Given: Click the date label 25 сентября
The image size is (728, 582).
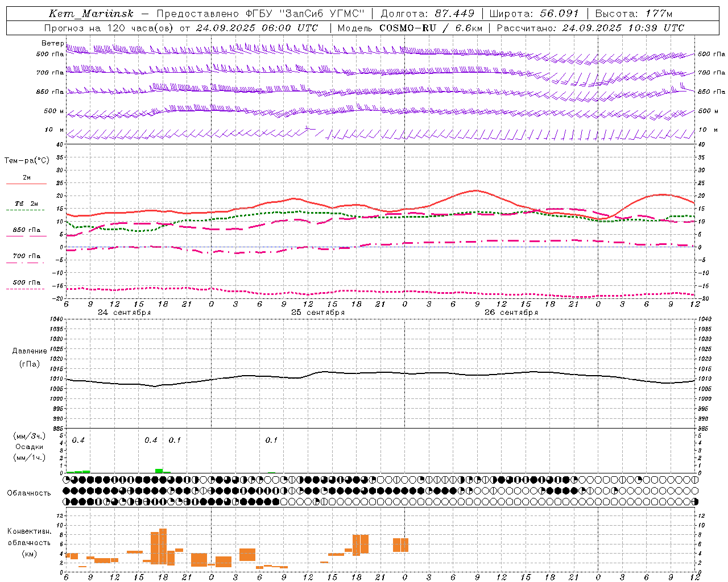Looking at the screenshot, I should pos(318,313).
